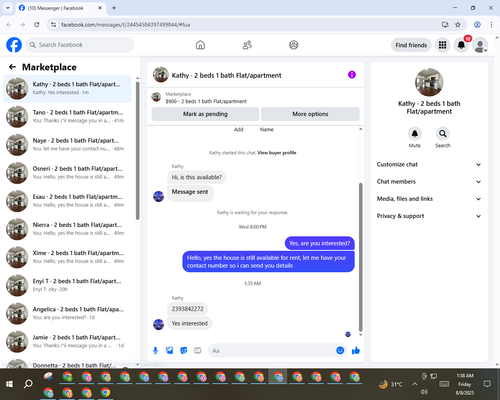Click the 'Yes, are you interested?' bubble
500x400 pixels.
[319, 243]
